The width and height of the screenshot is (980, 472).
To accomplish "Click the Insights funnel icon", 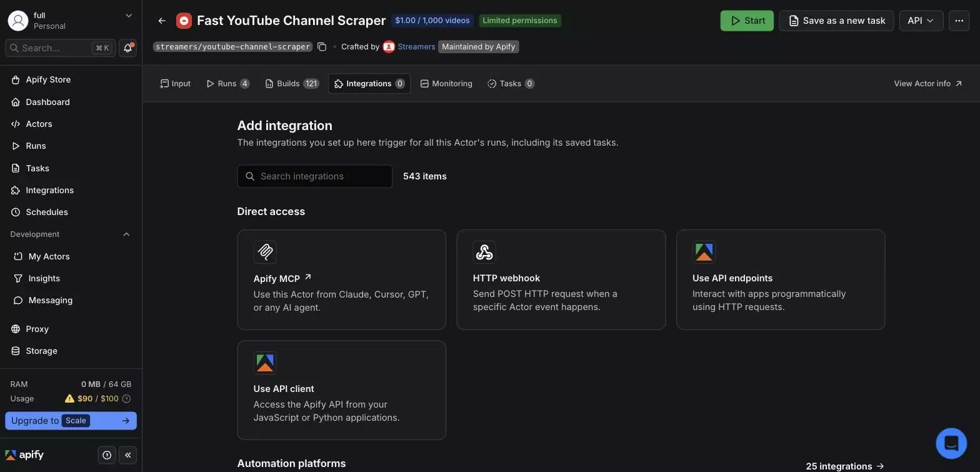I will point(18,278).
